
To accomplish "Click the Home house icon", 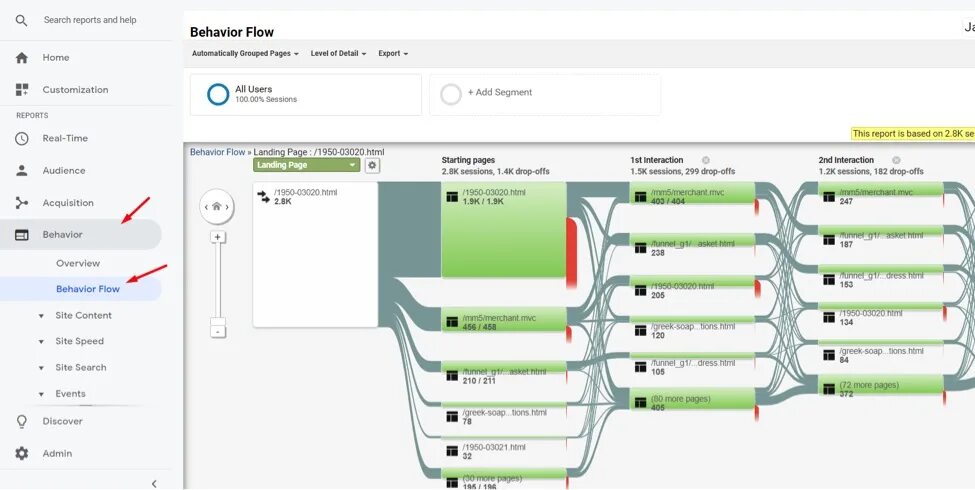I will click(x=21, y=58).
